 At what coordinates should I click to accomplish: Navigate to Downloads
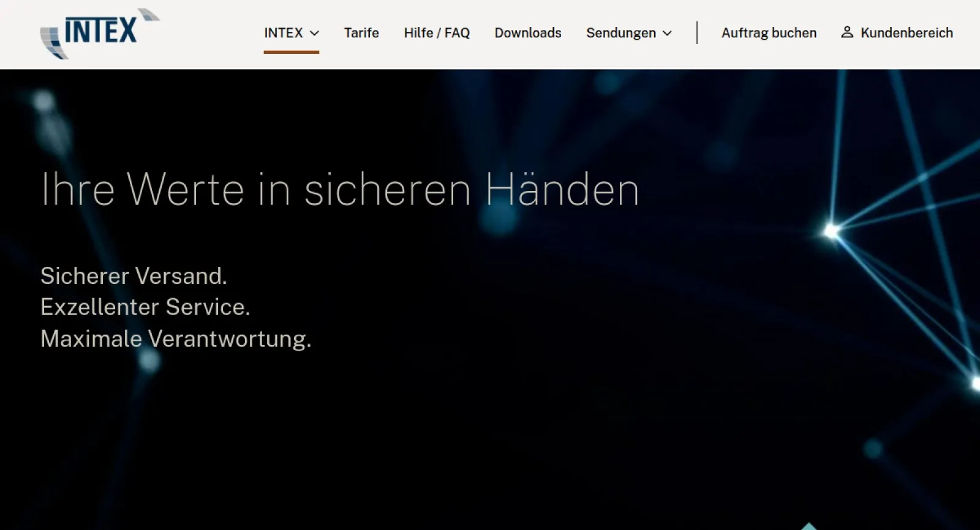pos(528,33)
